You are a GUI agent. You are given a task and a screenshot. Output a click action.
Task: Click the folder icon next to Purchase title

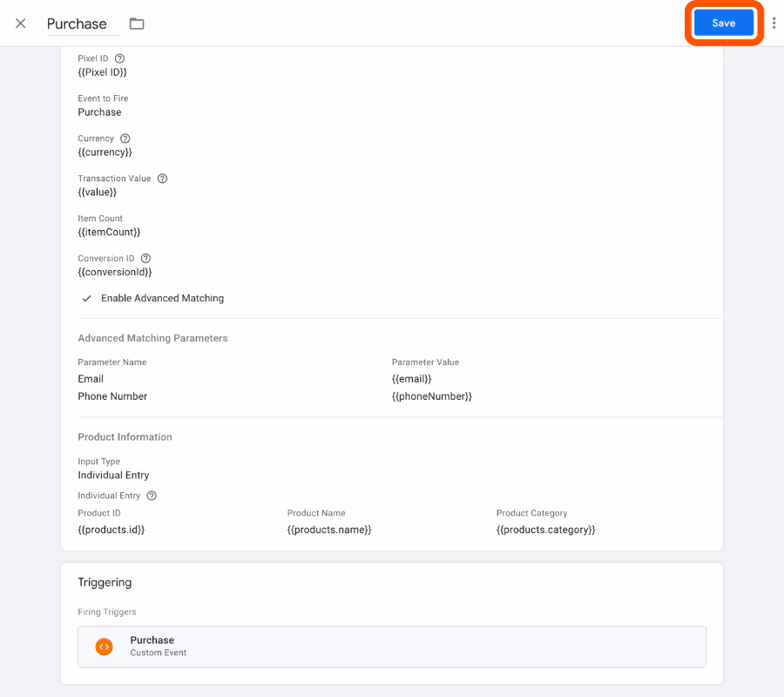137,24
